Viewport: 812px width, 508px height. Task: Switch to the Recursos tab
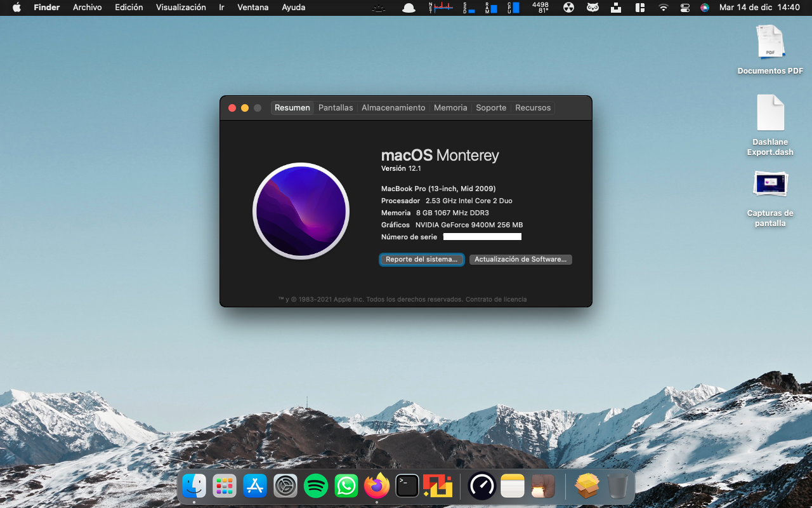533,108
